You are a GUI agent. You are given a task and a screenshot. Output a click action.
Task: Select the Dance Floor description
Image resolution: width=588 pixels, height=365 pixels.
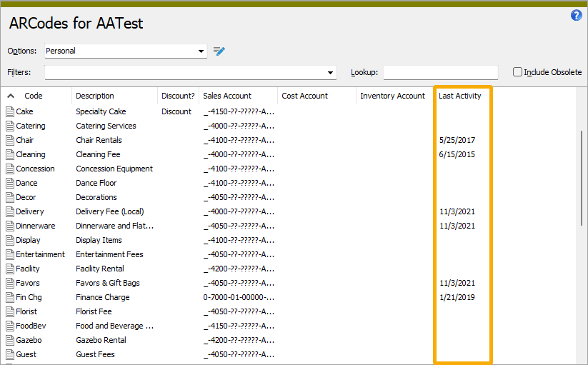coord(96,183)
